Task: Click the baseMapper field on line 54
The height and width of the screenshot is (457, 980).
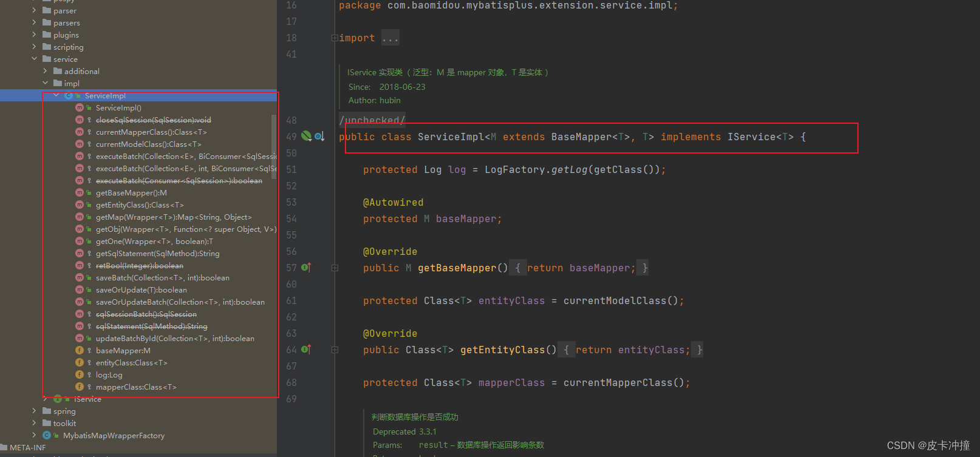Action: (466, 219)
